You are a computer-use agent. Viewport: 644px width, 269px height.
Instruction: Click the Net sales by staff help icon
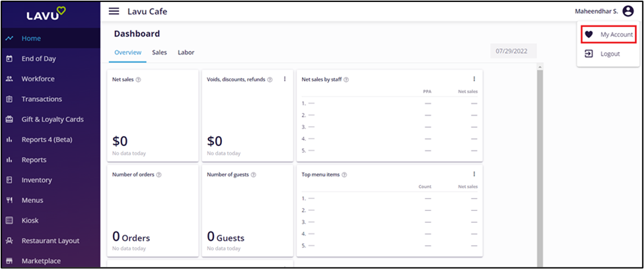(x=346, y=79)
